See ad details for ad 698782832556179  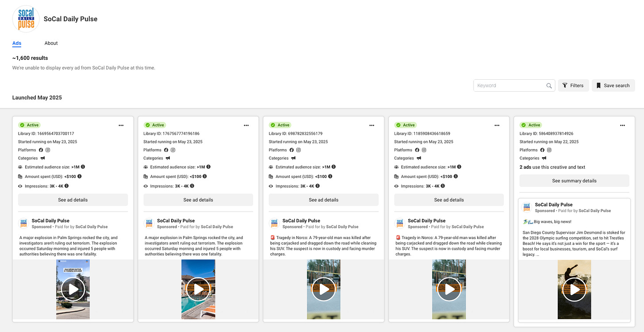pyautogui.click(x=324, y=200)
